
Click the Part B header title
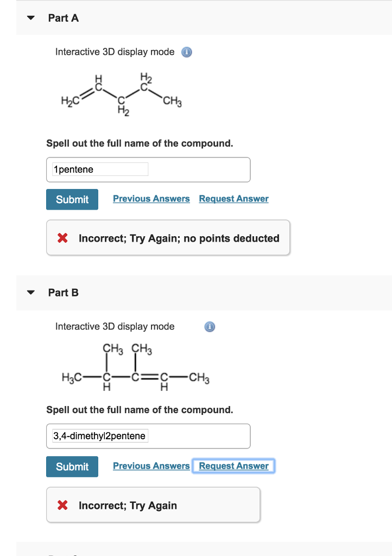(64, 293)
